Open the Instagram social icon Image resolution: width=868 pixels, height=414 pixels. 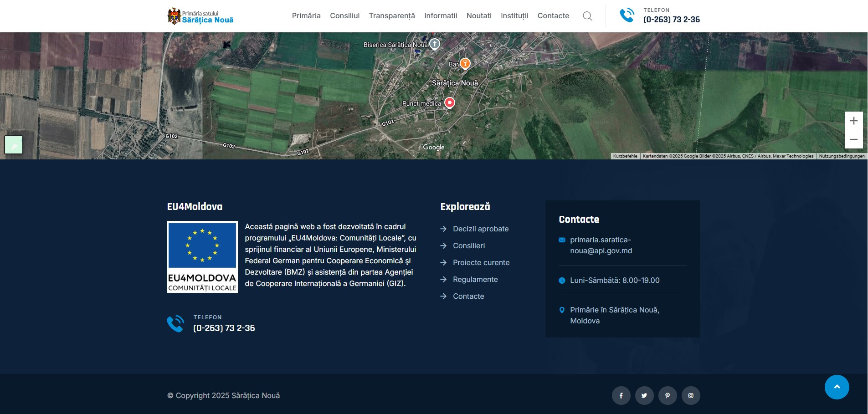click(x=691, y=395)
